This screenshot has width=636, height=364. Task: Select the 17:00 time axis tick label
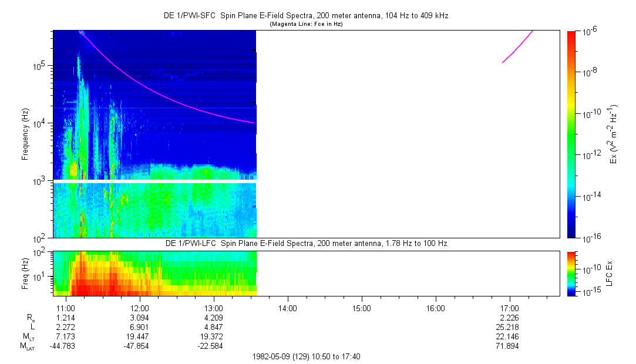coord(509,308)
